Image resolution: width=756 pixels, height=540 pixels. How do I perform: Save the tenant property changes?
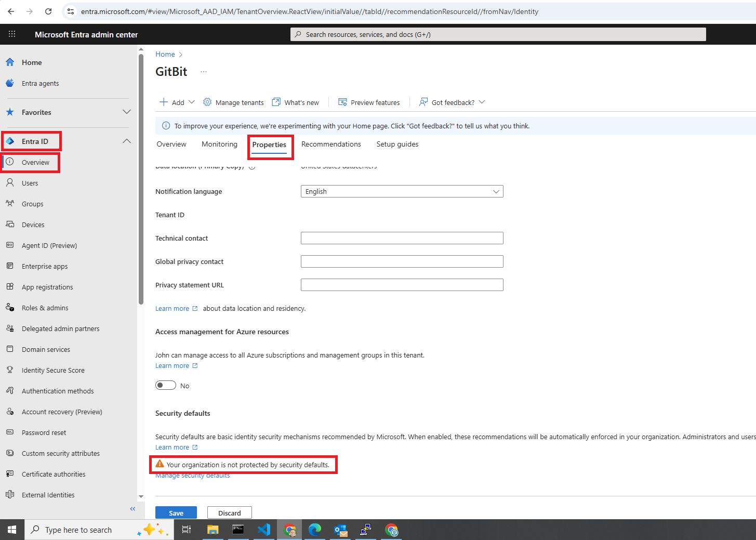176,512
